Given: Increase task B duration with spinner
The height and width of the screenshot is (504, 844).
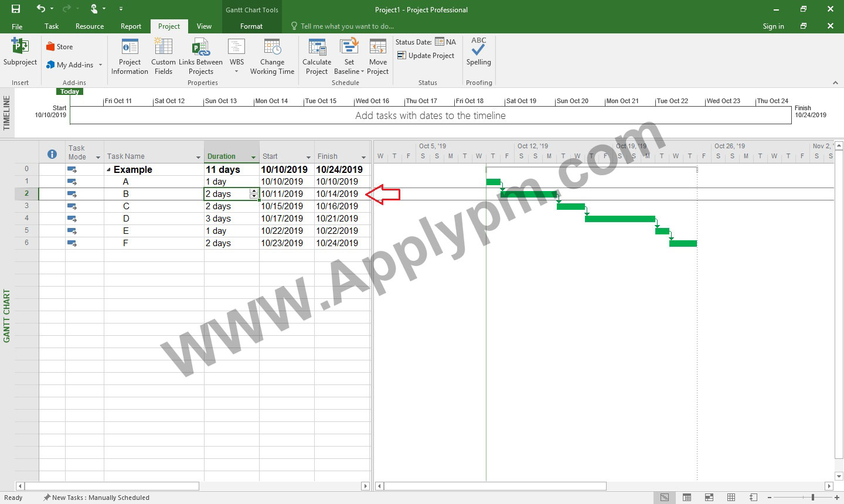Looking at the screenshot, I should tap(253, 191).
